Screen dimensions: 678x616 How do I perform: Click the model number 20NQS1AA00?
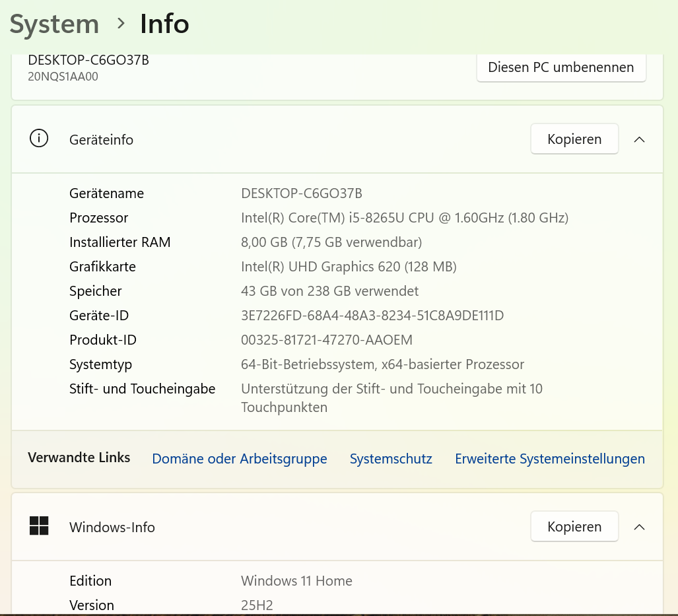(63, 77)
